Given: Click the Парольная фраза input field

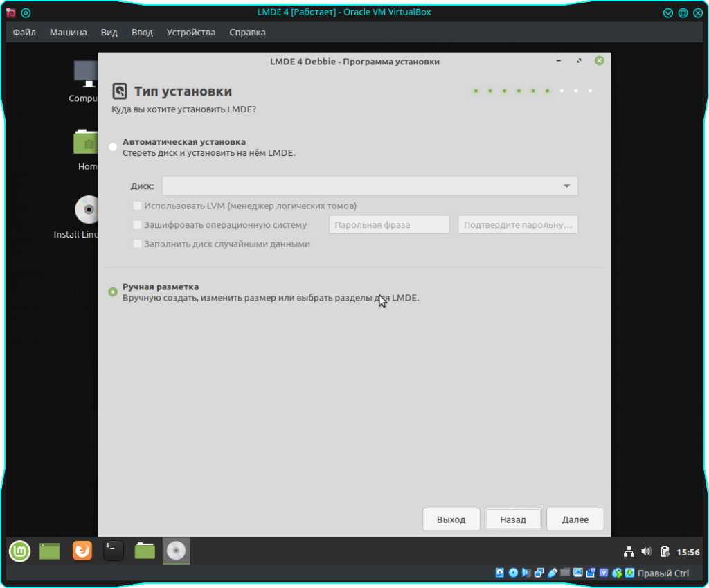Looking at the screenshot, I should coord(389,225).
